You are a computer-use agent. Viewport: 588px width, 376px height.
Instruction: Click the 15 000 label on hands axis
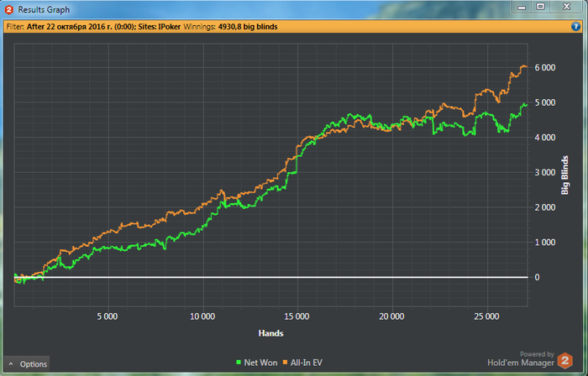pos(297,316)
